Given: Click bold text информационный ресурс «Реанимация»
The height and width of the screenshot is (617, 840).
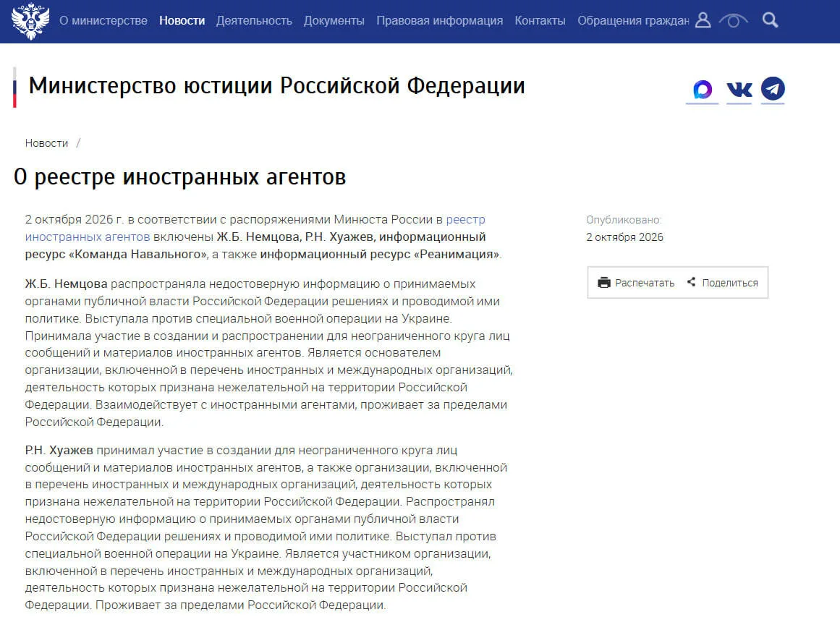Looking at the screenshot, I should tap(380, 255).
